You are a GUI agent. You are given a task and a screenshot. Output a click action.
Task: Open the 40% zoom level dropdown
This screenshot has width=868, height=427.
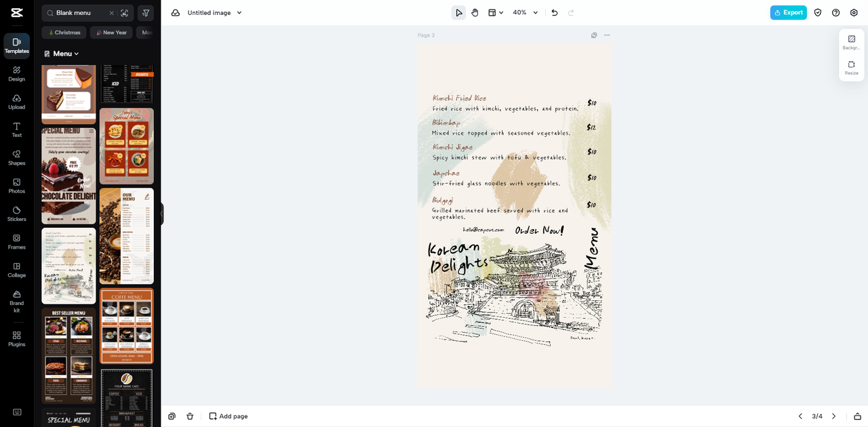pyautogui.click(x=526, y=13)
